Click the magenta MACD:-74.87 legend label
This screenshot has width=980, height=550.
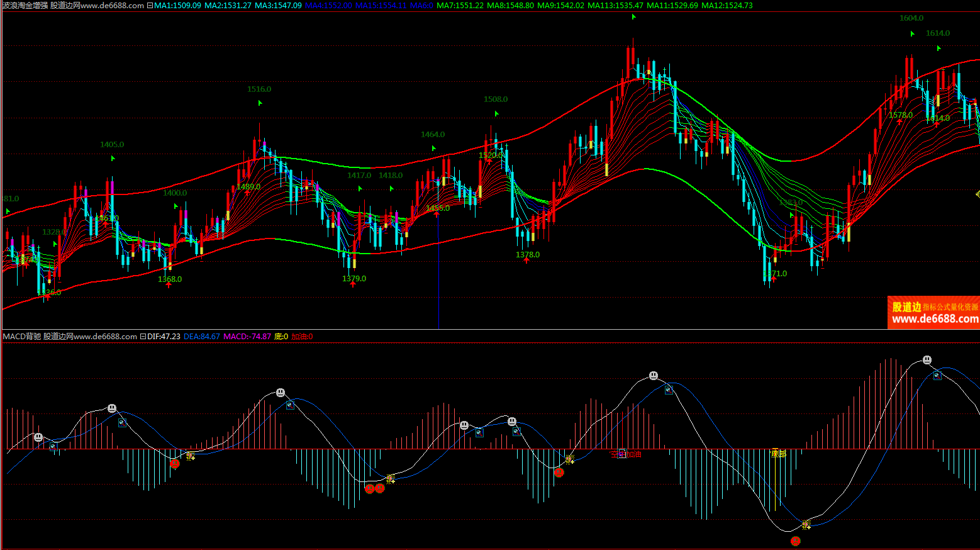coord(247,337)
